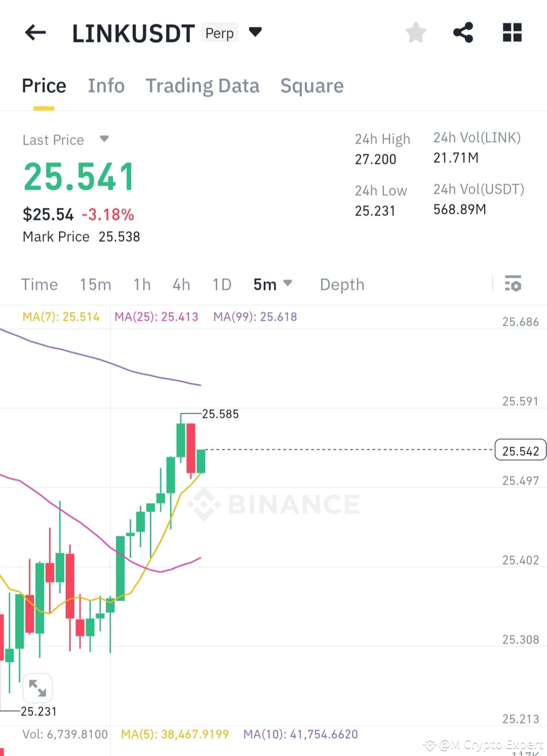Image resolution: width=547 pixels, height=756 pixels.
Task: Open the Perp contract dropdown
Action: [255, 31]
